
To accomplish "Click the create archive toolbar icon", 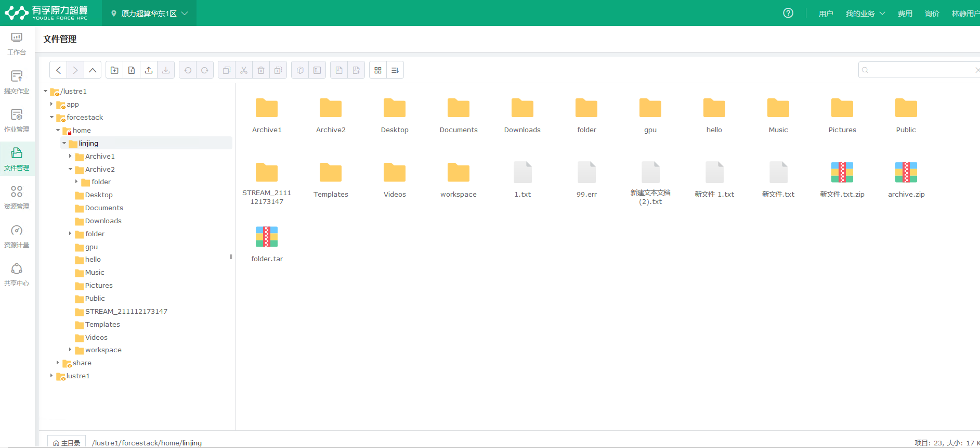I will (x=356, y=70).
